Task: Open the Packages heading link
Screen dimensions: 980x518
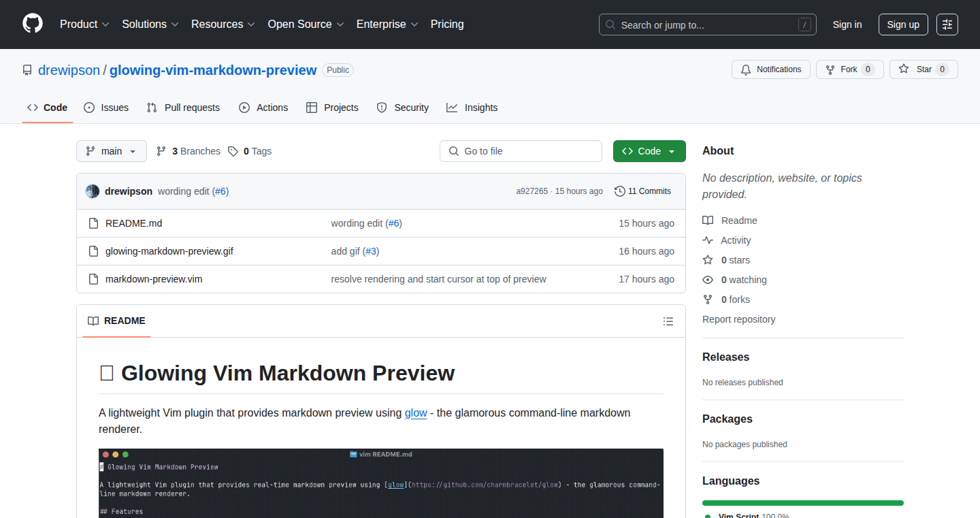Action: [x=728, y=419]
